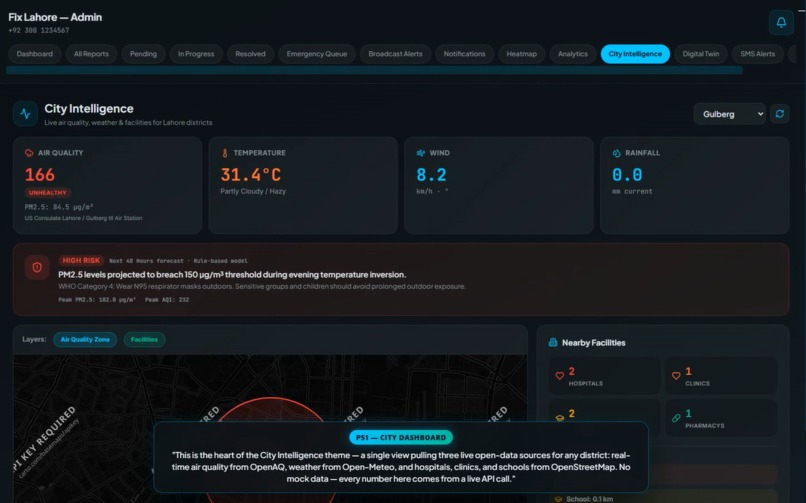
Task: Click the Nearby Facilities building icon
Action: 553,342
